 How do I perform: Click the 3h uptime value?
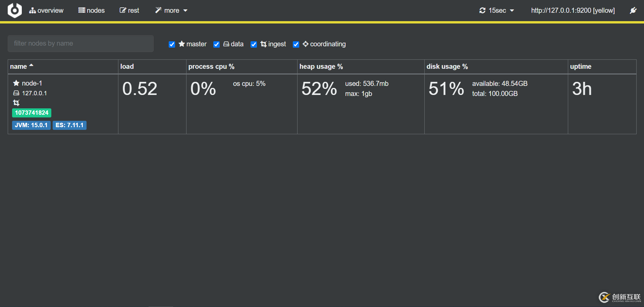pyautogui.click(x=582, y=89)
